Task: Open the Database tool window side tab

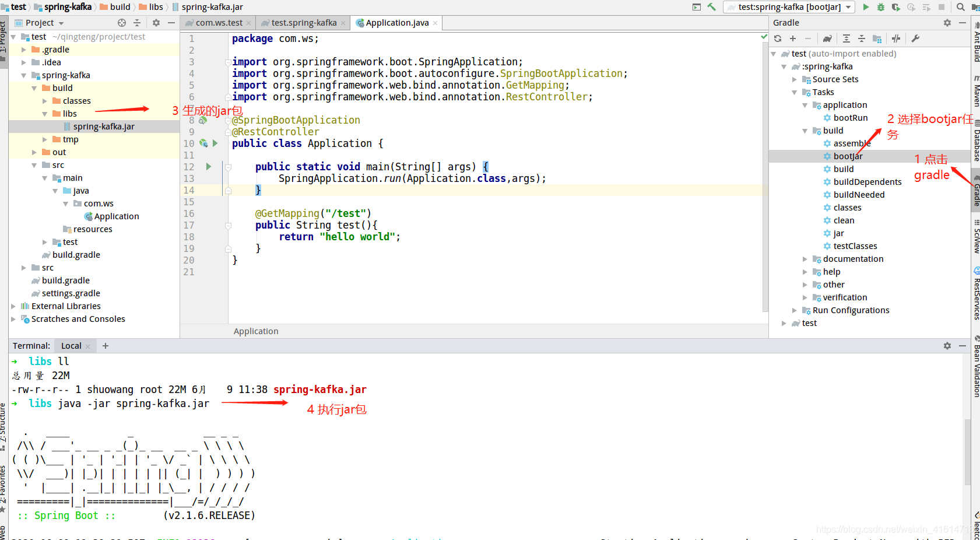Action: (x=976, y=141)
